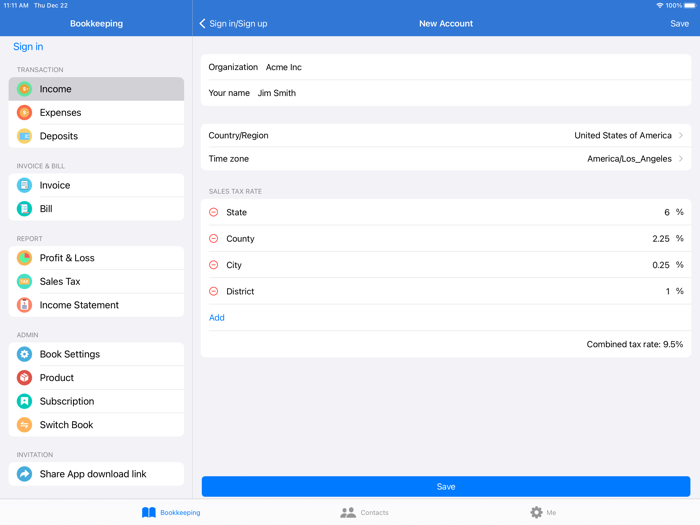Open the Subscription bookmark icon
Image resolution: width=700 pixels, height=525 pixels.
tap(25, 401)
